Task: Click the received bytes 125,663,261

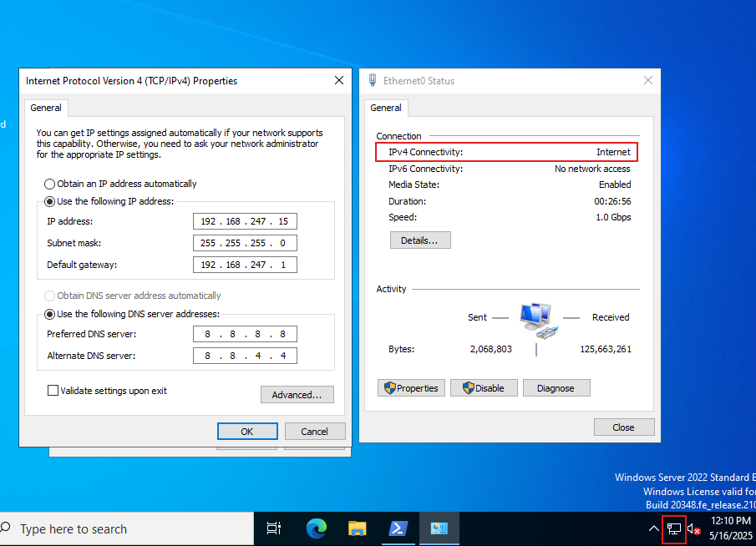Action: point(606,349)
